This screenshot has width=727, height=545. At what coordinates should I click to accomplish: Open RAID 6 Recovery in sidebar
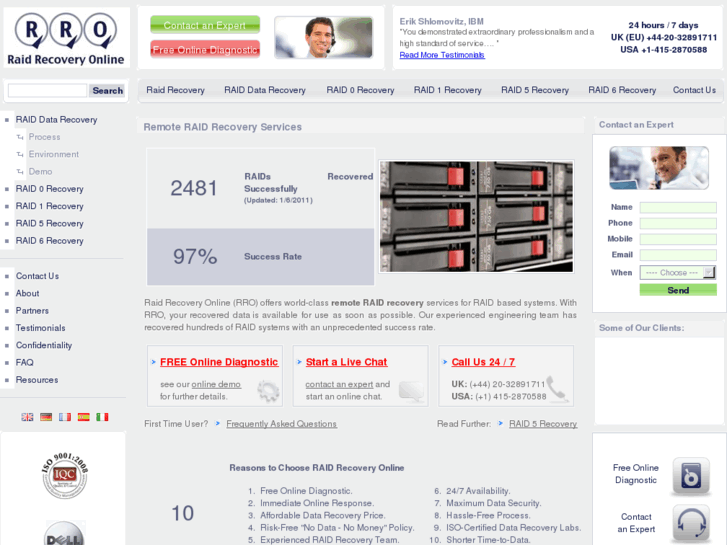tap(50, 241)
